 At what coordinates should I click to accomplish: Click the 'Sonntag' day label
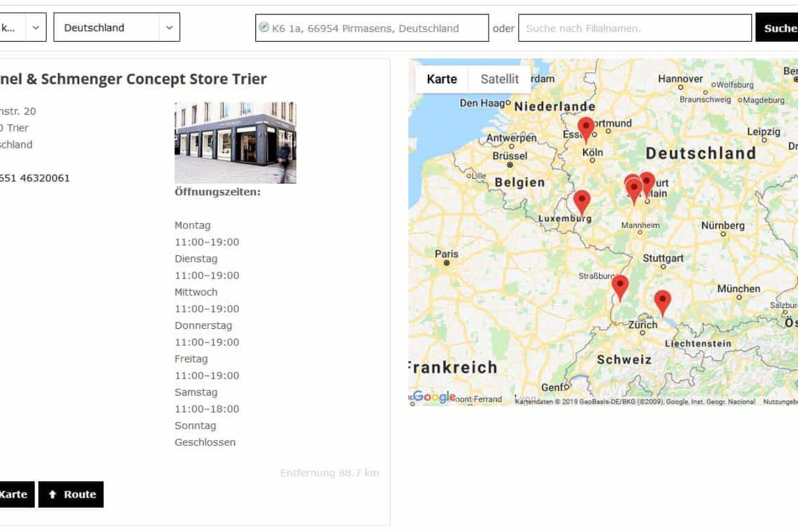click(195, 425)
